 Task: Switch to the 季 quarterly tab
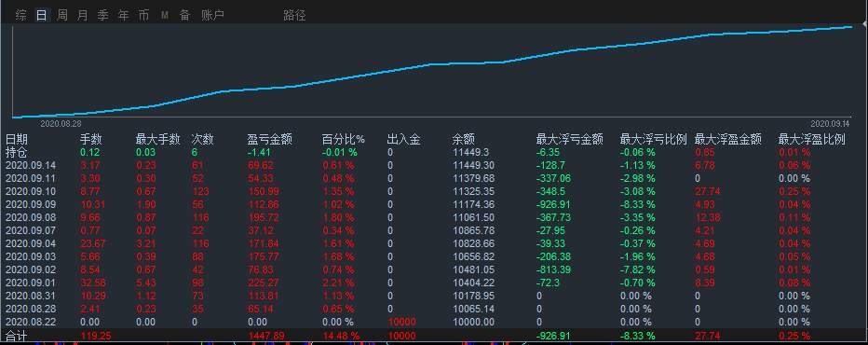103,16
